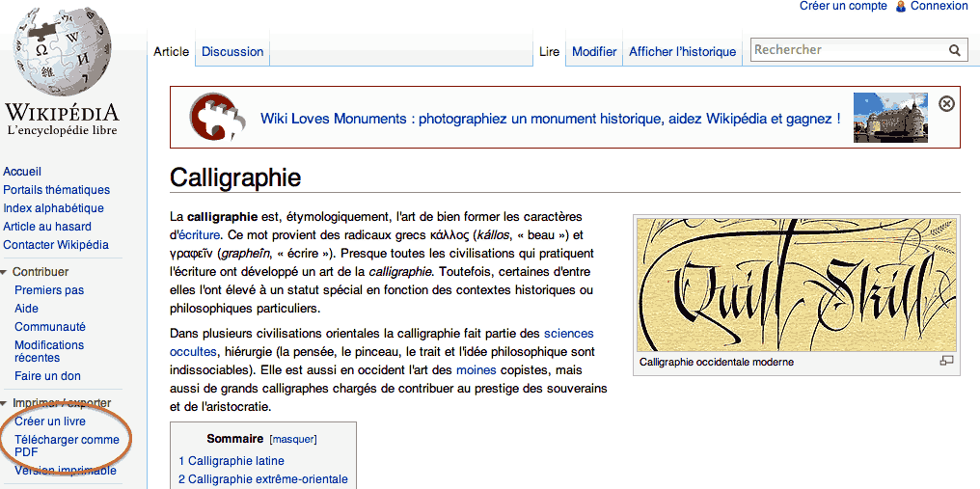Click the caption Calligraphie occidentale moderne
This screenshot has width=980, height=489.
point(717,362)
